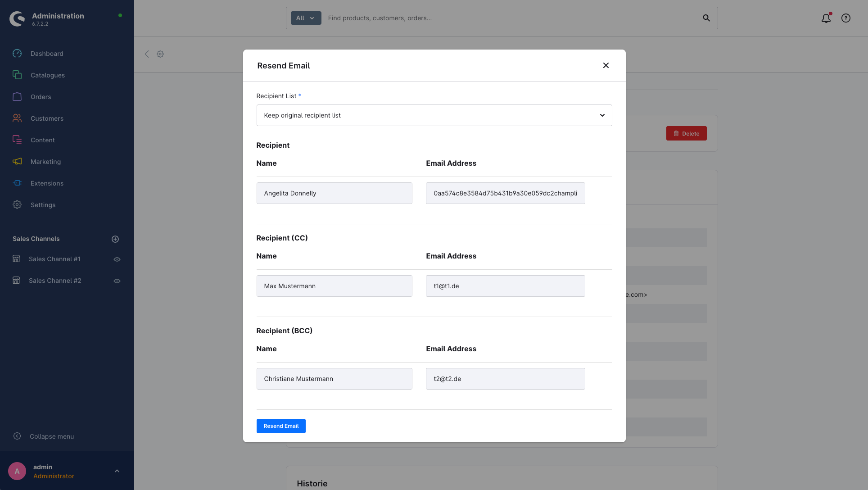Image resolution: width=868 pixels, height=490 pixels.
Task: Close the Resend Email modal
Action: coord(606,65)
